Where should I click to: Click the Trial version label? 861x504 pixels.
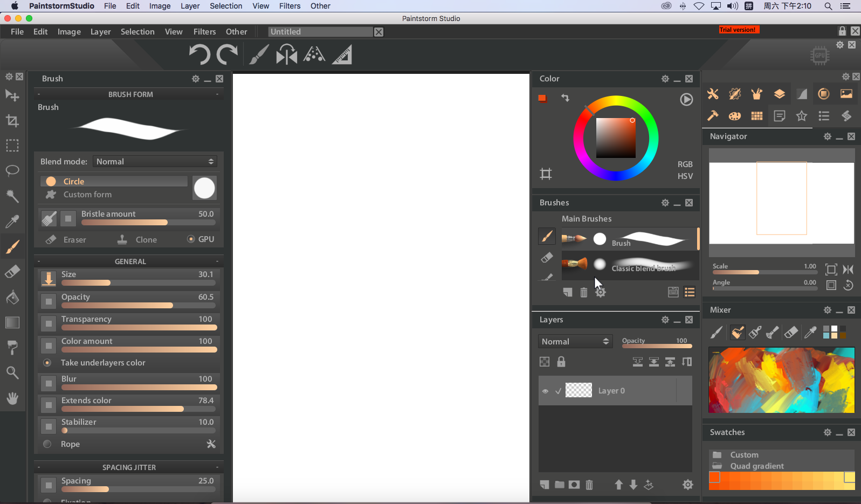[739, 30]
